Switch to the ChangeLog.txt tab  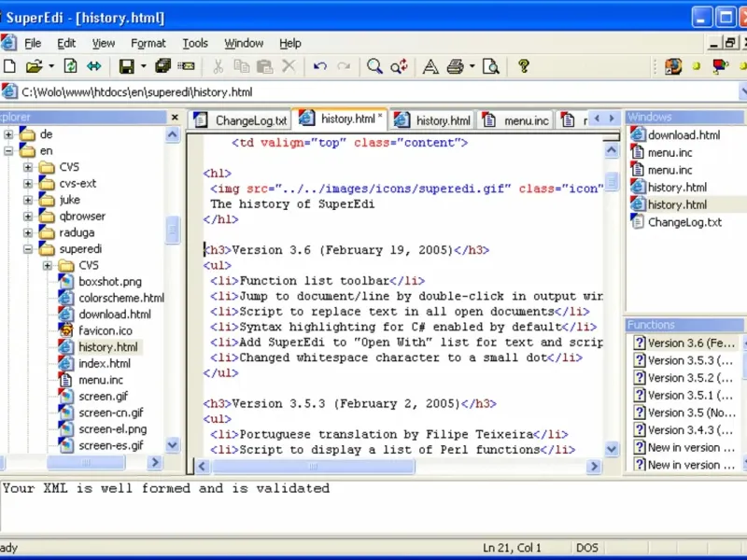coord(241,120)
